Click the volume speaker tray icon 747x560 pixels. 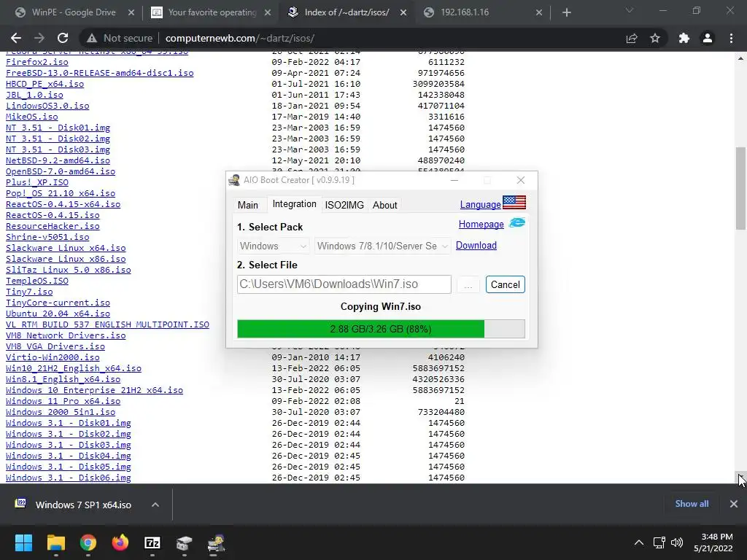tap(676, 542)
